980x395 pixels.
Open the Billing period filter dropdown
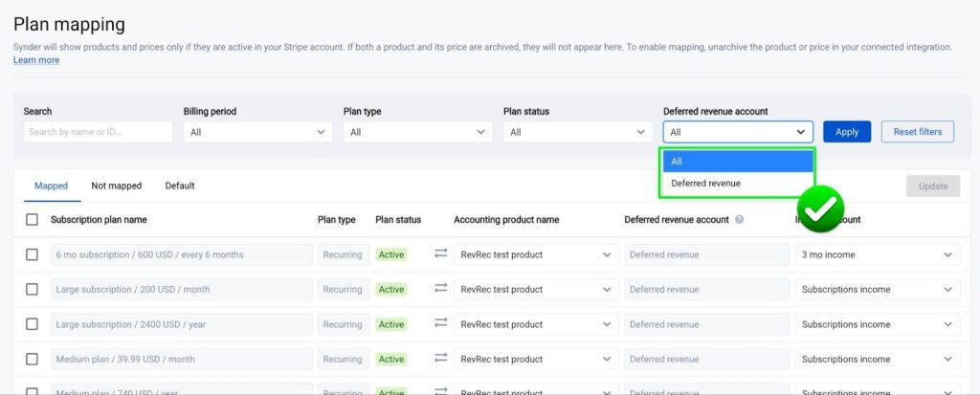(x=257, y=132)
